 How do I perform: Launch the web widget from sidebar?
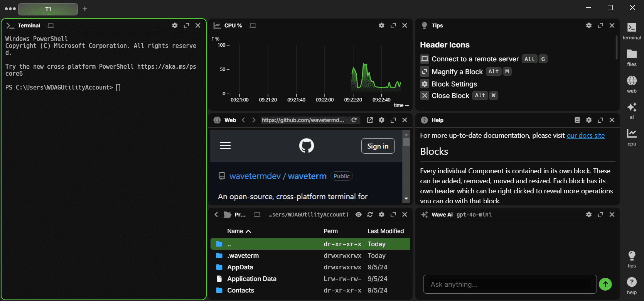tap(632, 83)
